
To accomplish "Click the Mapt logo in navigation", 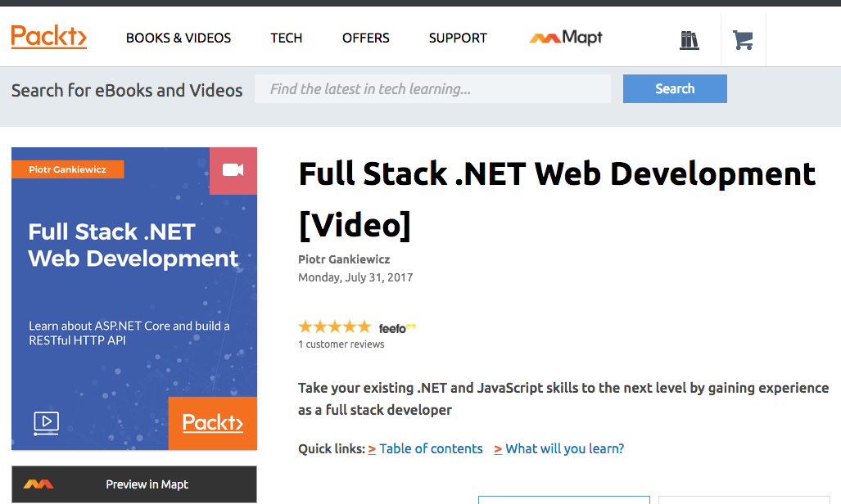I will click(x=566, y=38).
